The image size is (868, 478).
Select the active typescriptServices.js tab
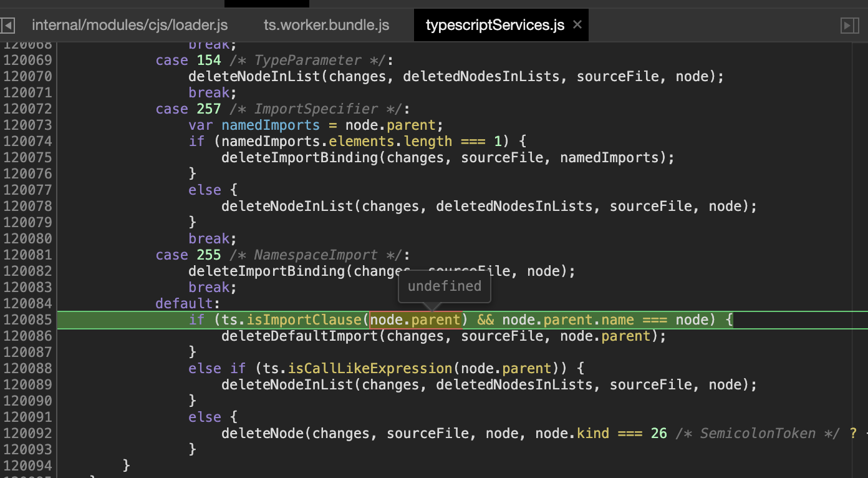tap(495, 24)
